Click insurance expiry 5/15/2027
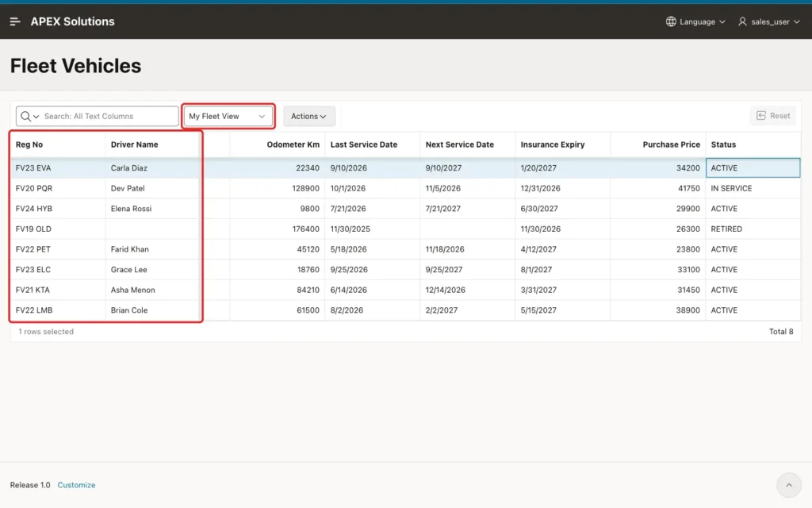This screenshot has width=812, height=508. pos(538,310)
